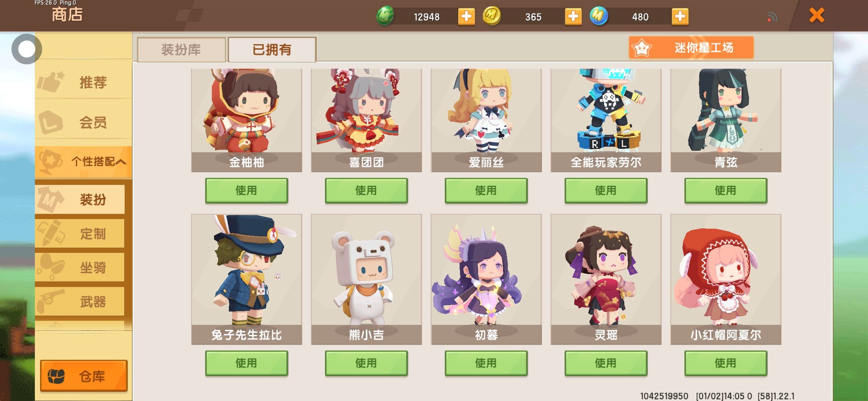Select the 熊小吉 bear costume thumbnail
Viewport: 868px width, 401px height.
366,279
